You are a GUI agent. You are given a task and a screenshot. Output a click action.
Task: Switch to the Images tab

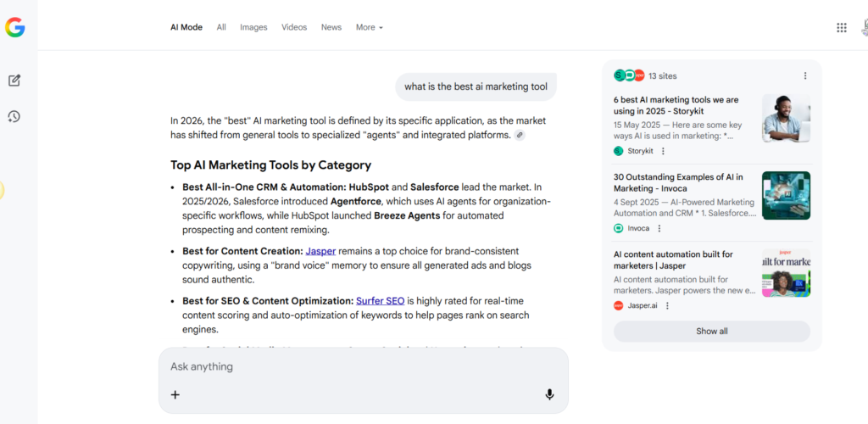[x=253, y=27]
